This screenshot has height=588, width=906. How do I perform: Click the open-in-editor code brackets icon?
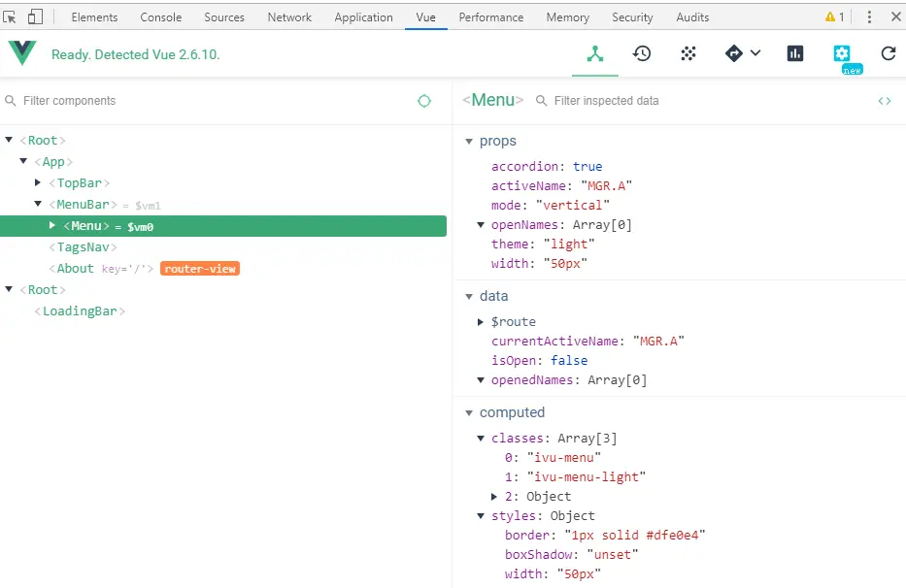tap(885, 101)
